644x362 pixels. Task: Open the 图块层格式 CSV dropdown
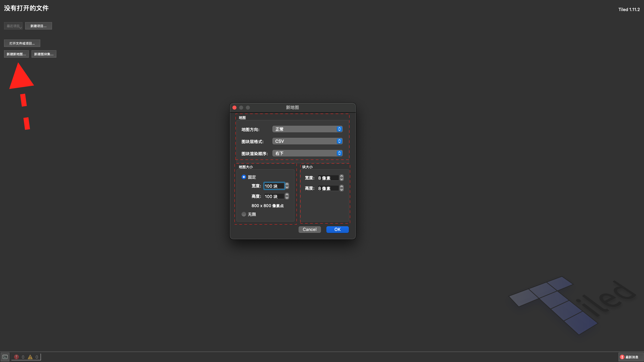pyautogui.click(x=307, y=141)
